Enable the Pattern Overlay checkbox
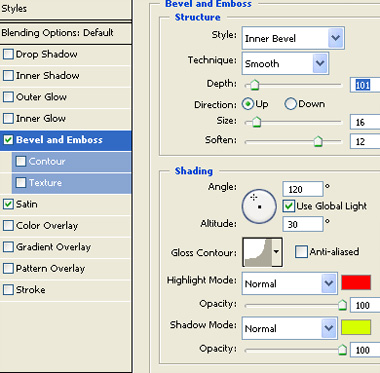This screenshot has height=373, width=380. tap(8, 268)
